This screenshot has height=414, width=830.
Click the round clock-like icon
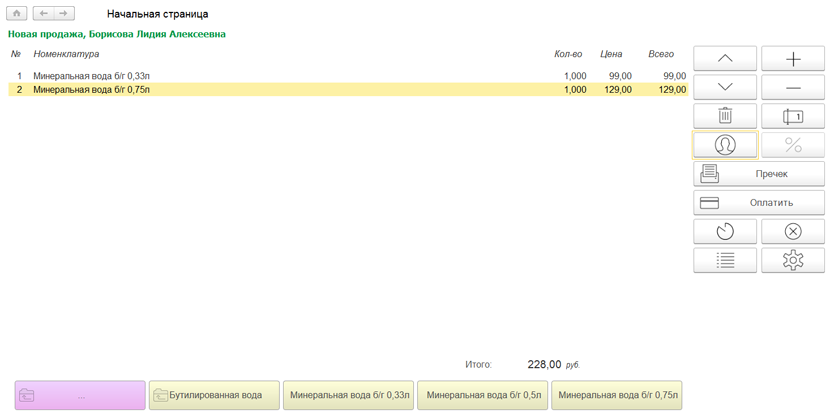[x=725, y=231]
